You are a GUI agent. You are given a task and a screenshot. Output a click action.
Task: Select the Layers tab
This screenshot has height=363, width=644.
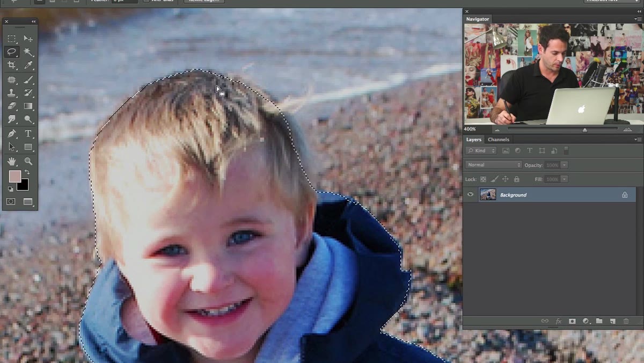tap(474, 140)
